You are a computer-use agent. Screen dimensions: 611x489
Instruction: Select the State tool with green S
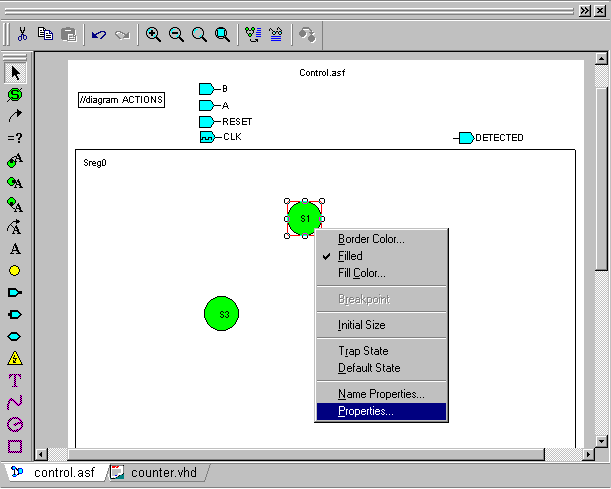[15, 94]
